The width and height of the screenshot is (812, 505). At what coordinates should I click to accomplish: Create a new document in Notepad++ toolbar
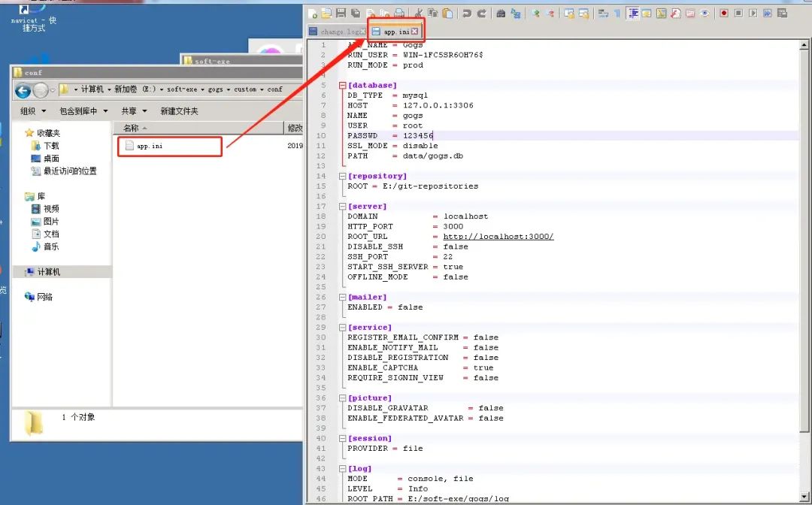pyautogui.click(x=312, y=14)
